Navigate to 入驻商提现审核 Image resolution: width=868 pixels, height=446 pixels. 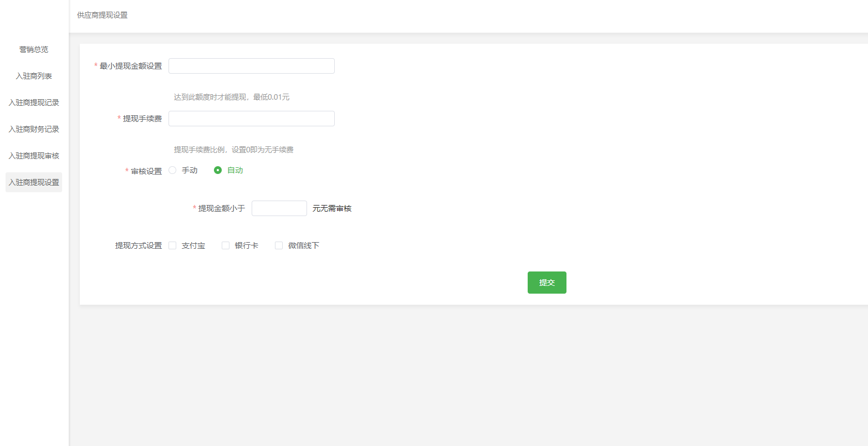[34, 156]
